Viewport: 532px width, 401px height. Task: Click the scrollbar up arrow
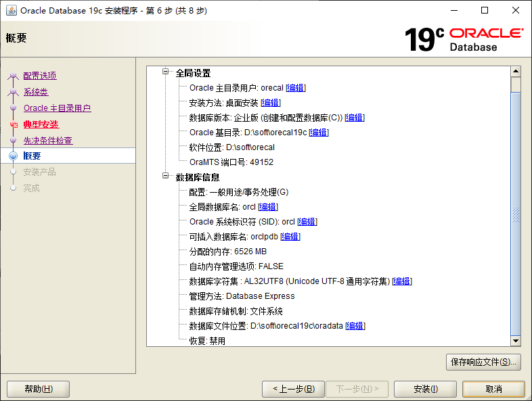click(516, 71)
